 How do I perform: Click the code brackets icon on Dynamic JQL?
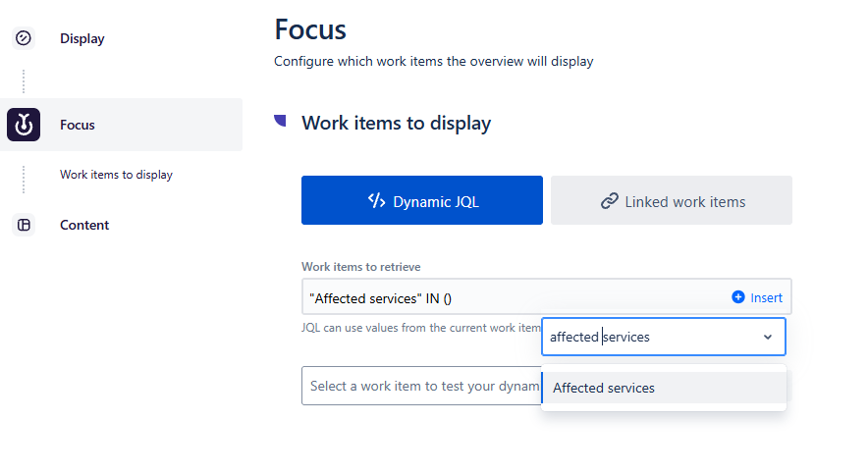coord(376,201)
